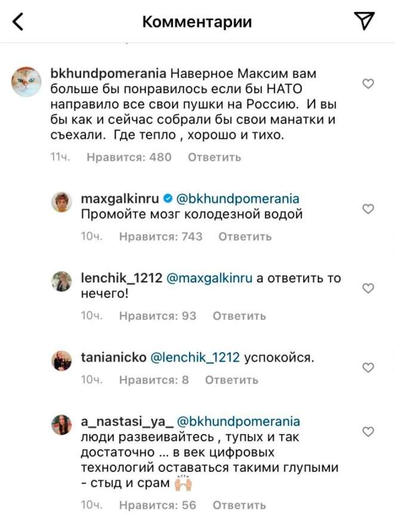
Task: Like bkhundpomerania's comment with heart
Action: coord(368,84)
